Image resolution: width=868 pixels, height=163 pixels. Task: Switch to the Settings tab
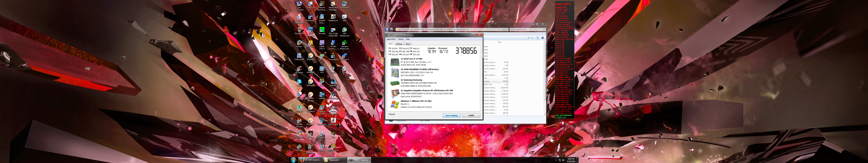click(399, 44)
